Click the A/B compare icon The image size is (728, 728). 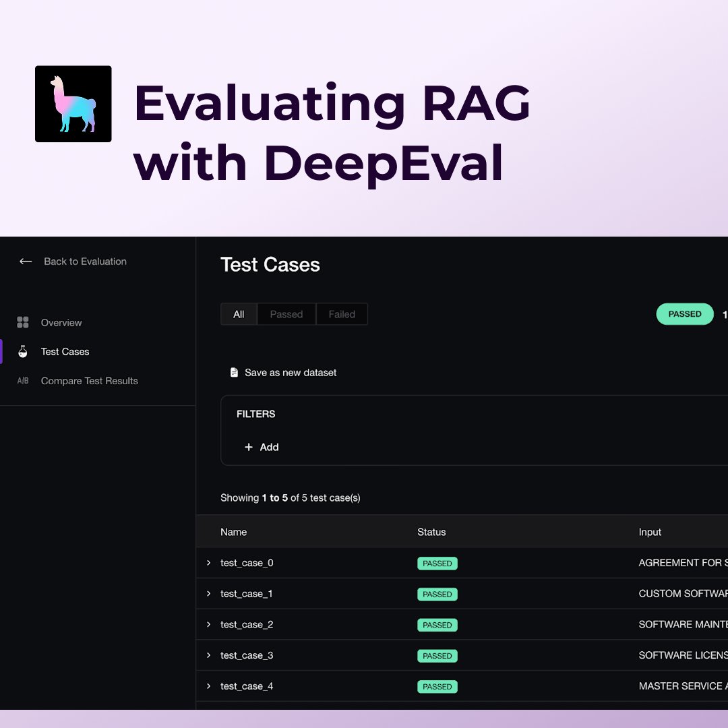(23, 381)
